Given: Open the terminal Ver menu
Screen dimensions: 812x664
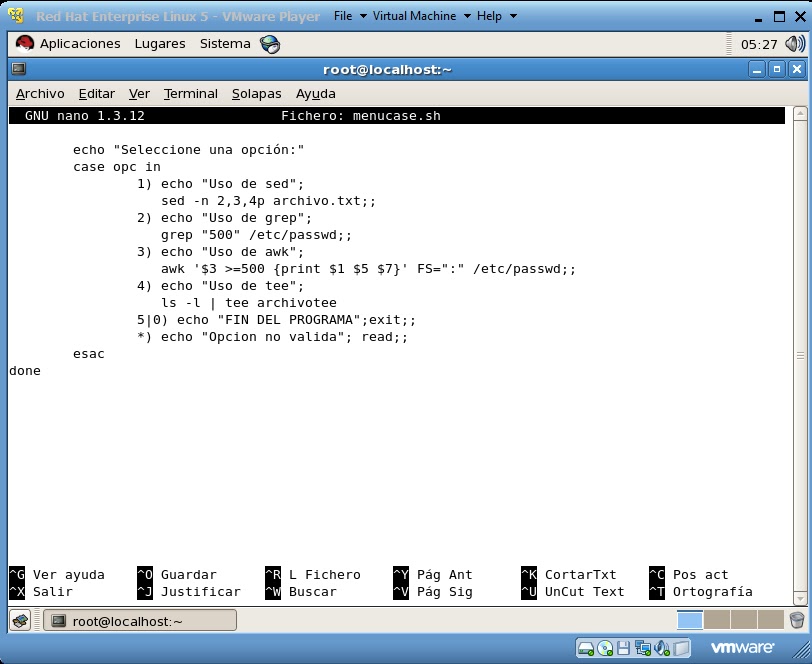Looking at the screenshot, I should point(139,94).
